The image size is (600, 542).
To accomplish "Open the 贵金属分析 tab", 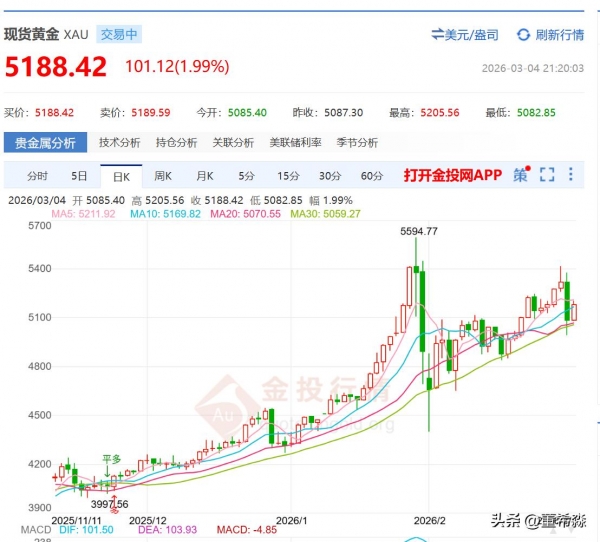I will coord(46,143).
